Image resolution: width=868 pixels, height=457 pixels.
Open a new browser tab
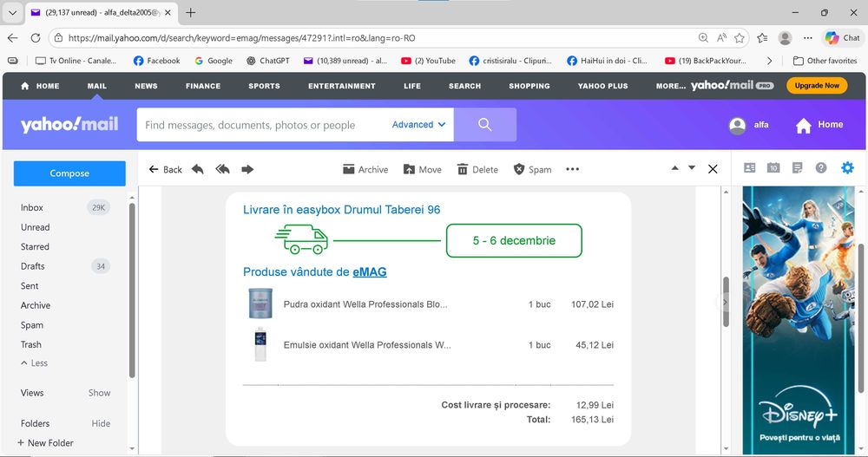coord(190,12)
